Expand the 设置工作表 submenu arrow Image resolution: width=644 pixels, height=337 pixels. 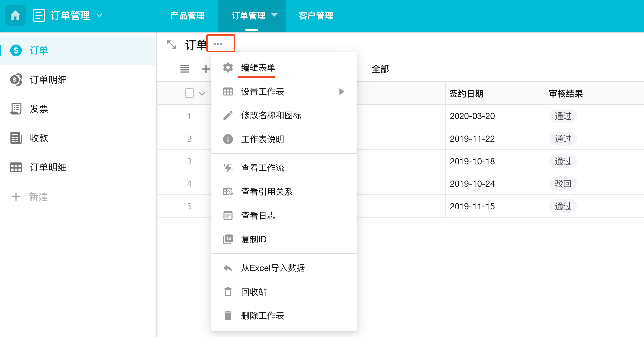341,92
